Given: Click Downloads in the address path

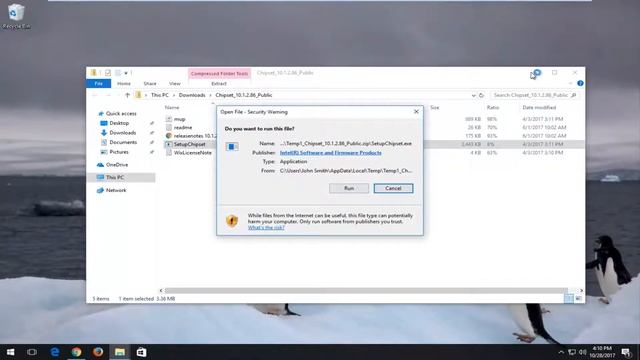Looking at the screenshot, I should click(192, 95).
